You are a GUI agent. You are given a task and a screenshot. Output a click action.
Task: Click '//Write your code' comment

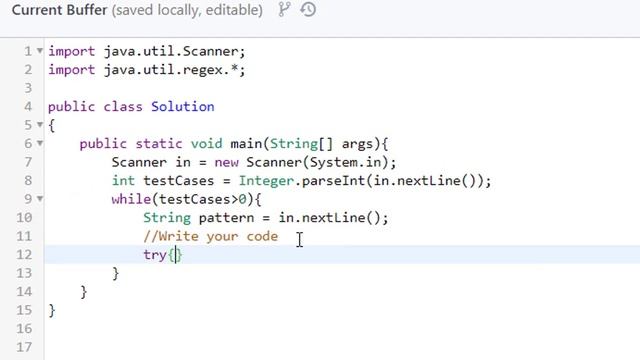coord(211,236)
